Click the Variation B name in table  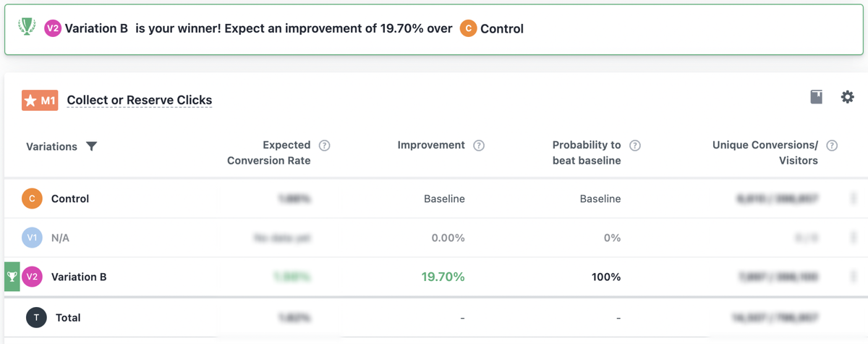click(79, 277)
